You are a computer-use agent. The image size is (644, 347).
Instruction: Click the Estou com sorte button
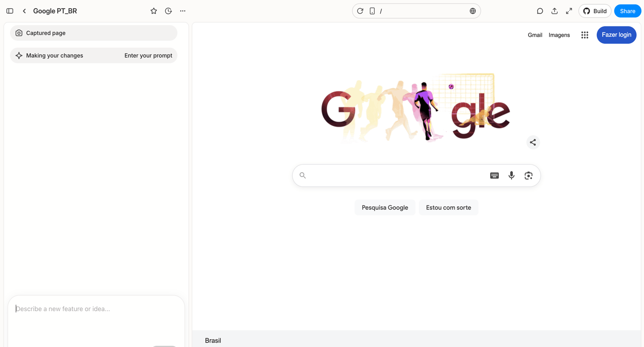448,208
